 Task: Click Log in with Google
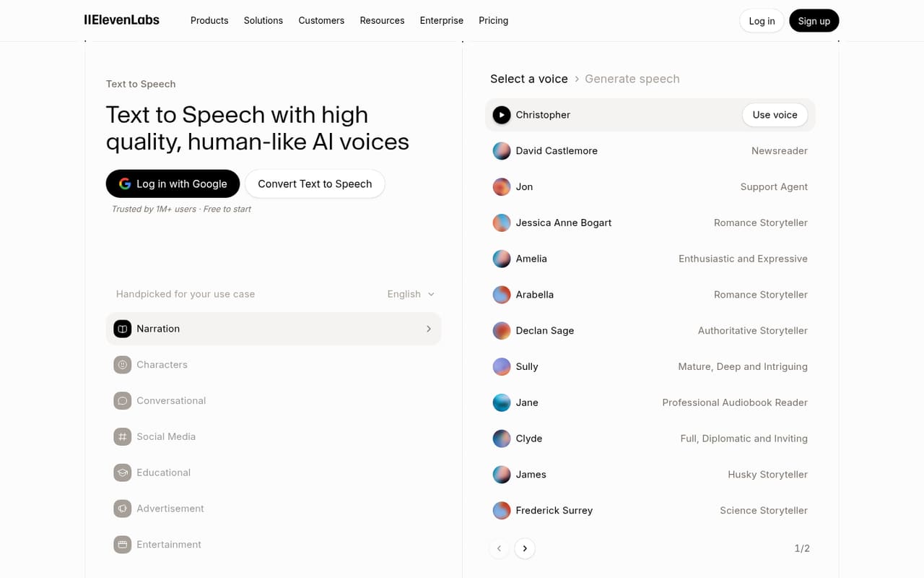pyautogui.click(x=173, y=184)
